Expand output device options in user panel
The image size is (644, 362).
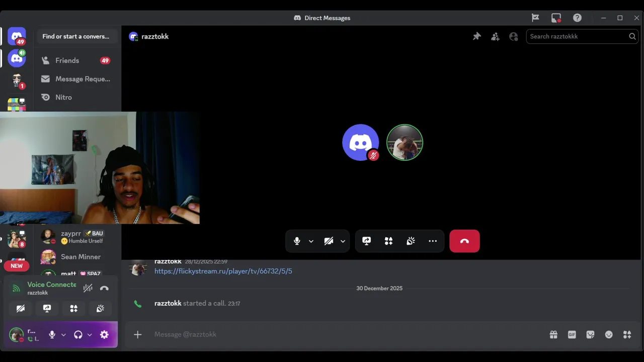tap(90, 335)
